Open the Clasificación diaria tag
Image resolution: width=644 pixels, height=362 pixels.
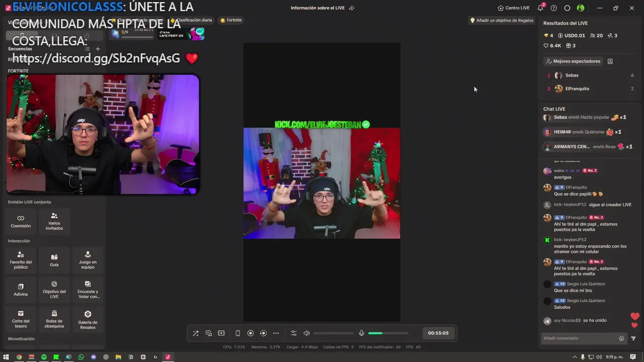[191, 20]
